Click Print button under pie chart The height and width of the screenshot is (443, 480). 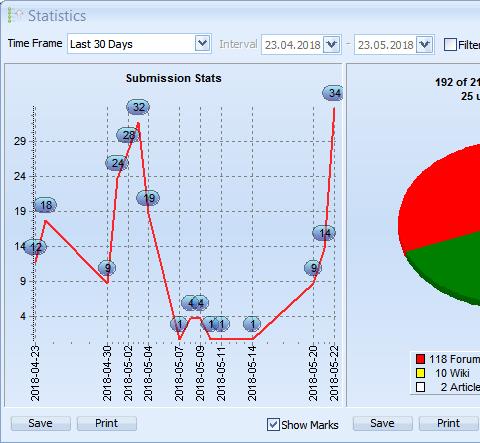(x=449, y=423)
